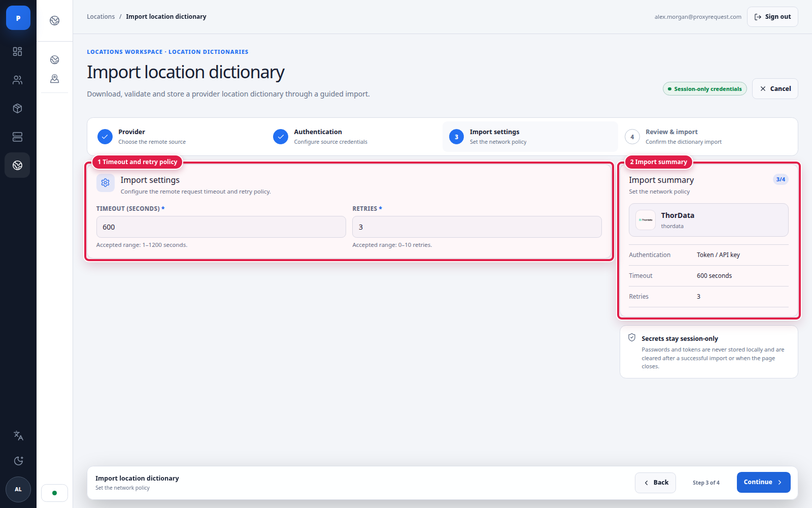The width and height of the screenshot is (812, 508).
Task: Go to the Review & import step
Action: (x=706, y=137)
